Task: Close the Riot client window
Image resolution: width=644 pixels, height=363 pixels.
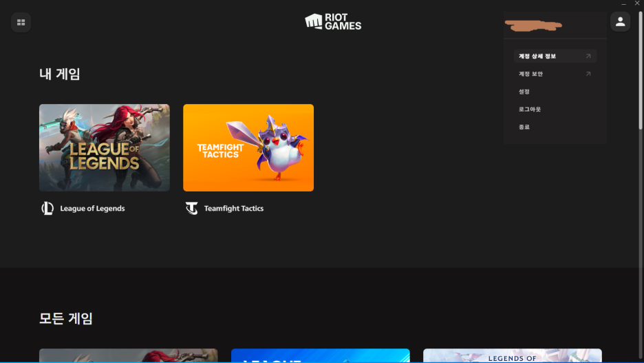Action: (637, 3)
